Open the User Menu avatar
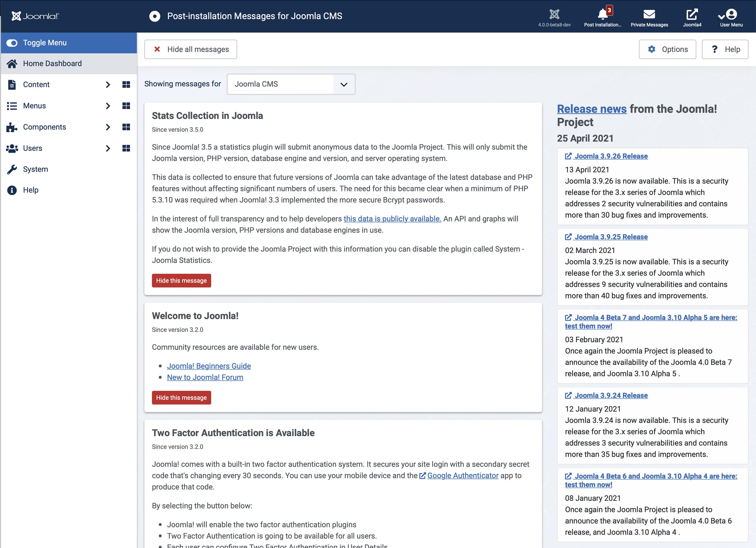 point(731,14)
